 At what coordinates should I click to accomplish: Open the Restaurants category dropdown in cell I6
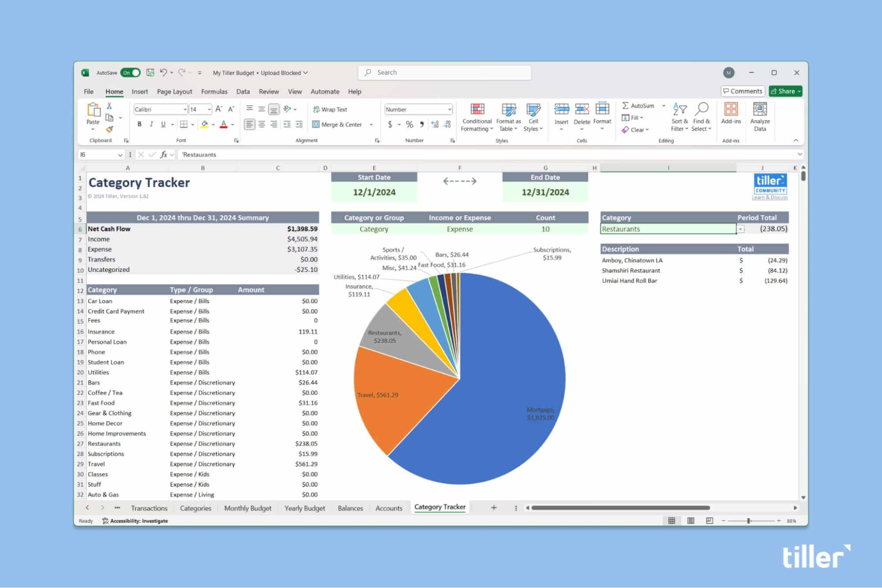point(741,229)
